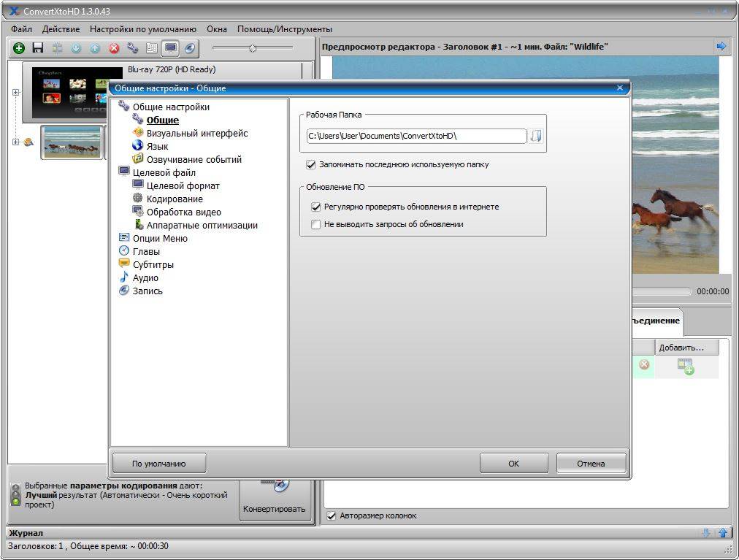Open the Запись settings page
The image size is (739, 560).
[x=148, y=291]
